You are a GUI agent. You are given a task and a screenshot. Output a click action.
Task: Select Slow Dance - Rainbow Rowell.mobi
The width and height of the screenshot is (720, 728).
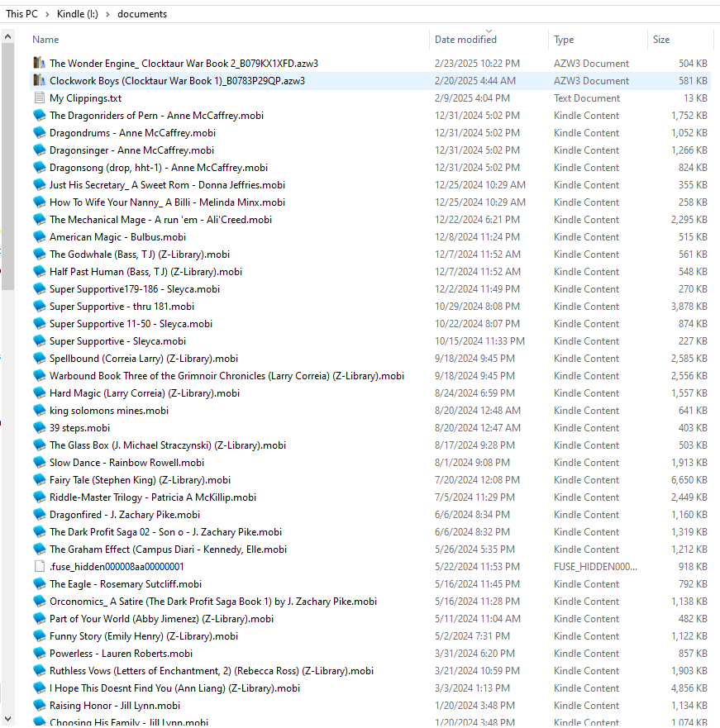126,463
